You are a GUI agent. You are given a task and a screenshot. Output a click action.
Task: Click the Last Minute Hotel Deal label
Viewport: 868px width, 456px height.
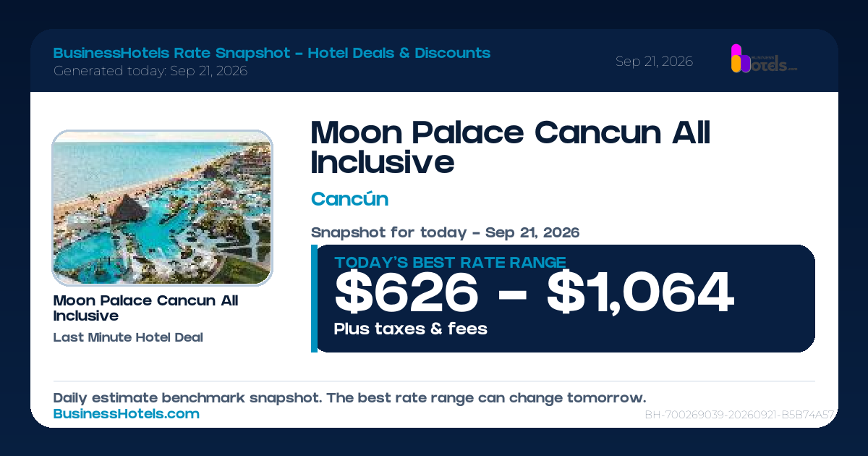coord(128,337)
